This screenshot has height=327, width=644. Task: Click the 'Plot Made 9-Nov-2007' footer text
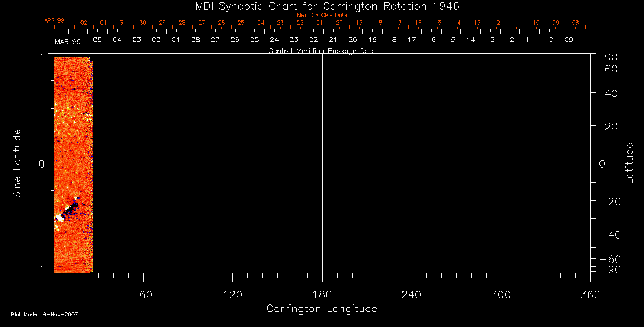(x=45, y=314)
